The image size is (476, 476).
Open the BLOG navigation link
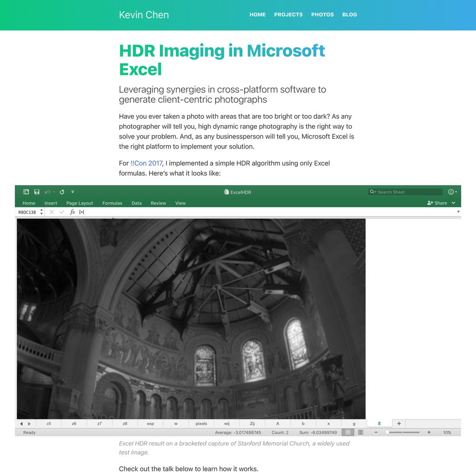point(350,15)
